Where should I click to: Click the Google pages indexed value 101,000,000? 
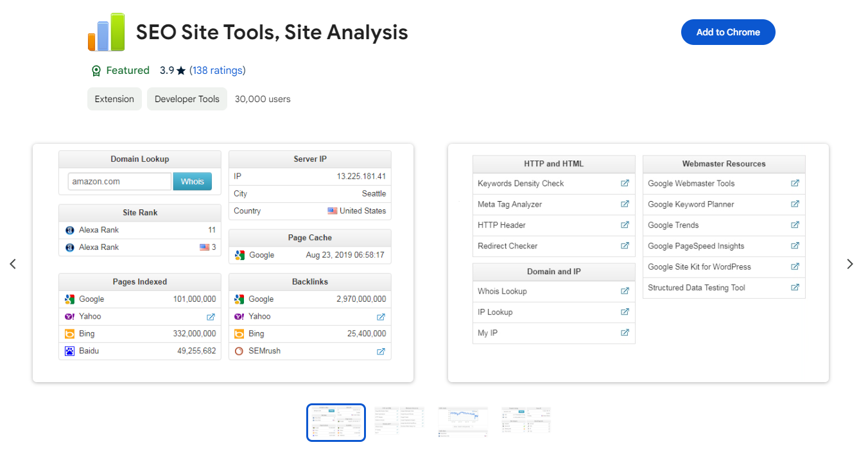pyautogui.click(x=195, y=299)
